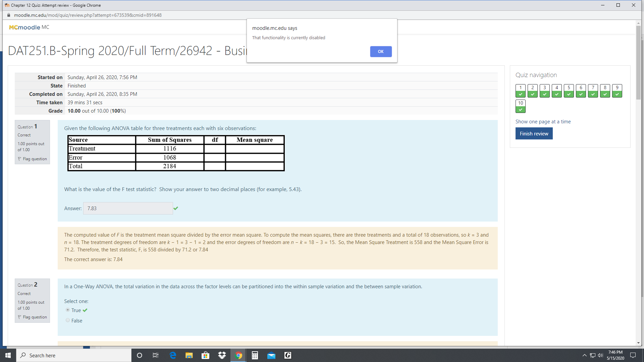Click the Finish review button
Image resolution: width=644 pixels, height=362 pixels.
pos(534,133)
